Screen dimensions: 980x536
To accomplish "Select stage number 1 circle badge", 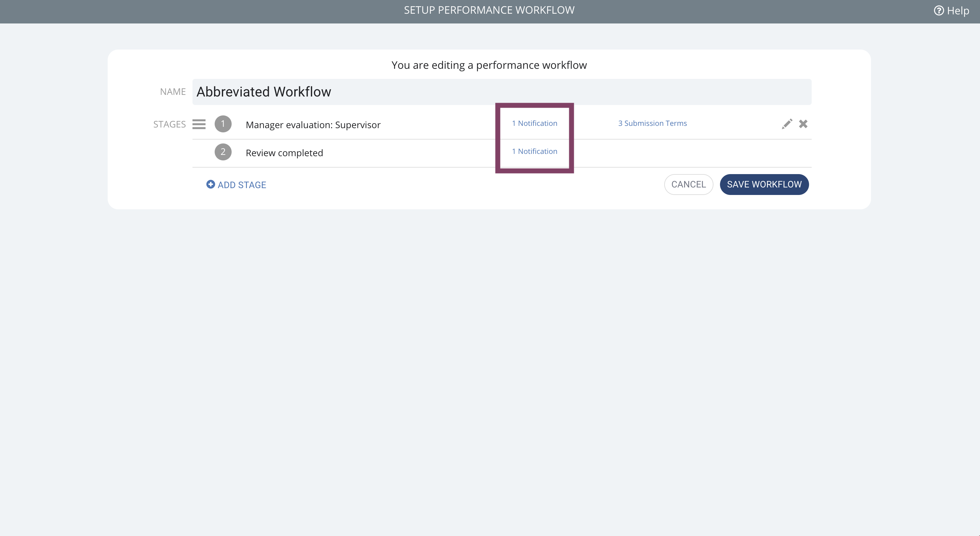I will pos(223,124).
